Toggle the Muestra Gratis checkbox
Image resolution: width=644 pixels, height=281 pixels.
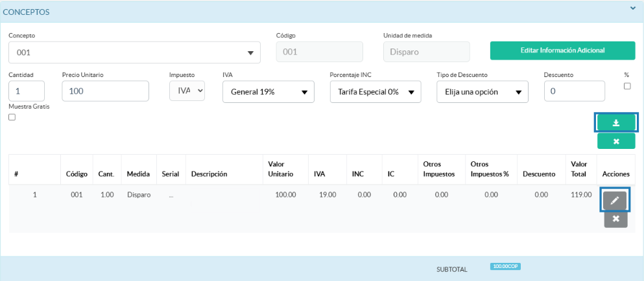[x=12, y=117]
